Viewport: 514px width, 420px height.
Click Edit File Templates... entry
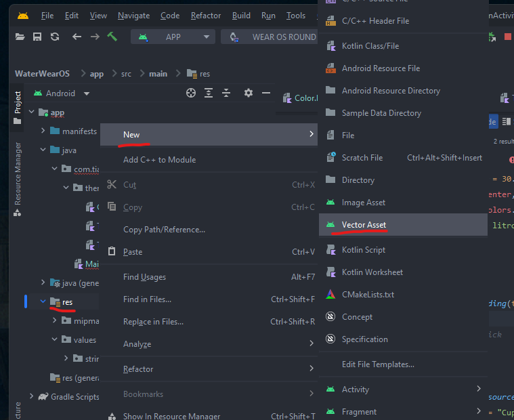[x=378, y=364]
